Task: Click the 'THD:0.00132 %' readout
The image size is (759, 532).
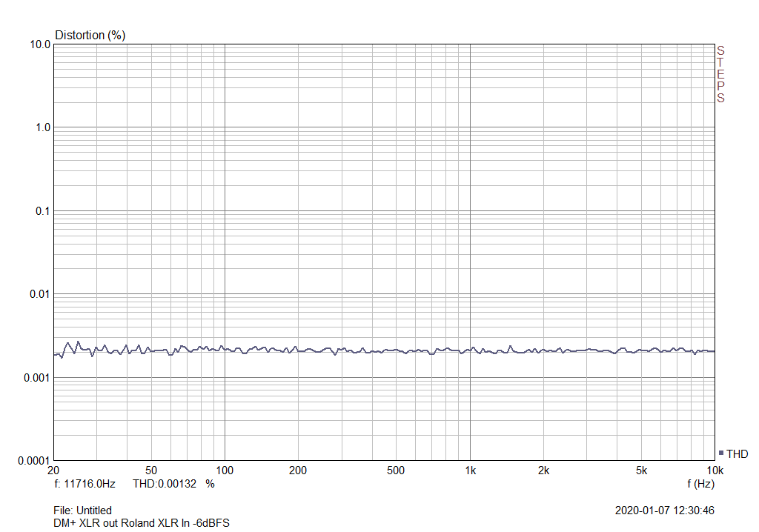Action: (x=173, y=484)
